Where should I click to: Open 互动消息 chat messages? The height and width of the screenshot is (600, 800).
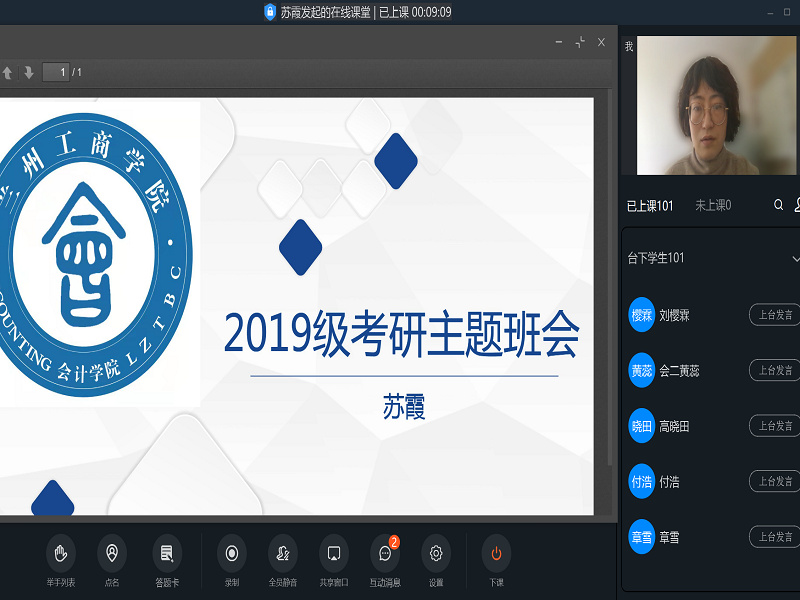click(384, 553)
